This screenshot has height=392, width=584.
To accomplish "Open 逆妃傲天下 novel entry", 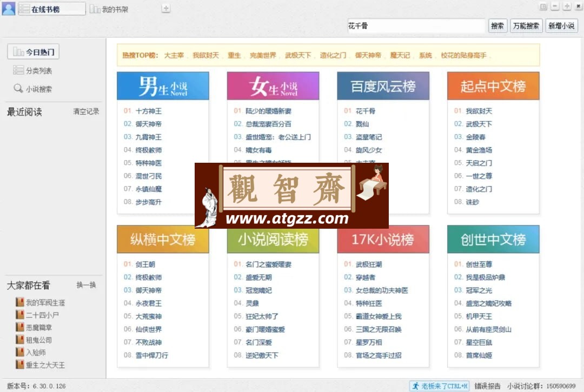I will pos(262,355).
